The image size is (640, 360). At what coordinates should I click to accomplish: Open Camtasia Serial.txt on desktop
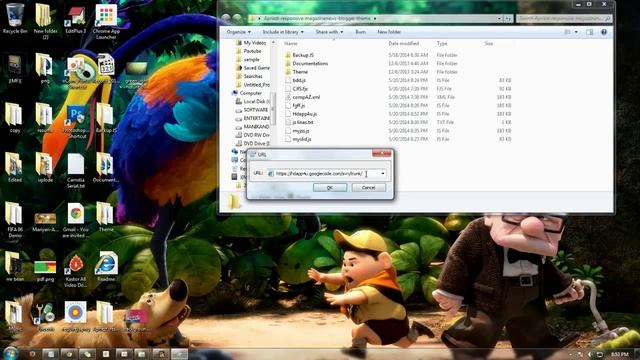pos(76,170)
